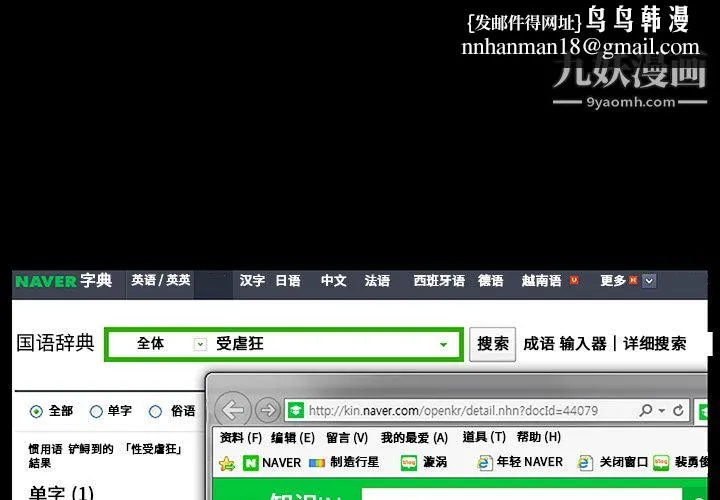Open the 留言 (V) menu
The image size is (720, 500).
coord(347,438)
